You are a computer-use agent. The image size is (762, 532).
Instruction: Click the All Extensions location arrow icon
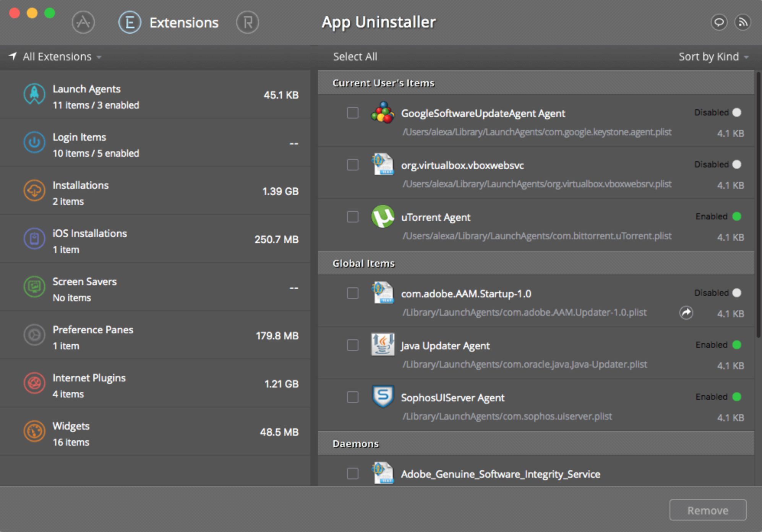pyautogui.click(x=13, y=57)
